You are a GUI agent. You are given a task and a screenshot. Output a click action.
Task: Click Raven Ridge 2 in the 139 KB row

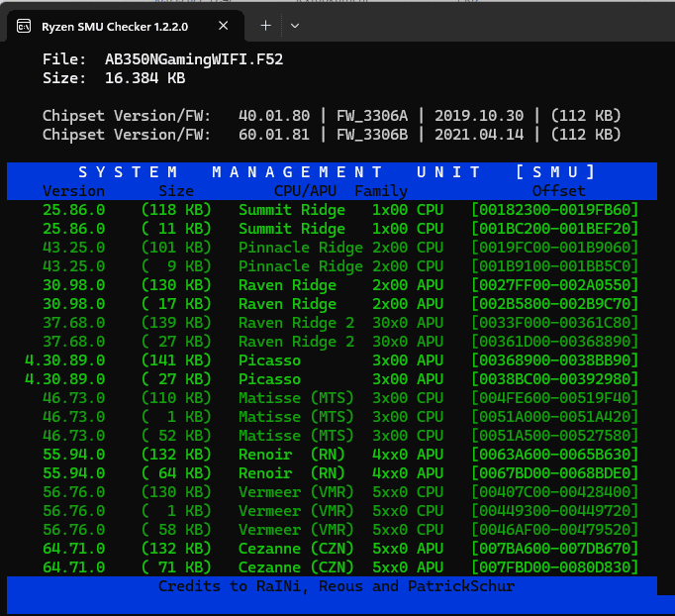pos(296,323)
